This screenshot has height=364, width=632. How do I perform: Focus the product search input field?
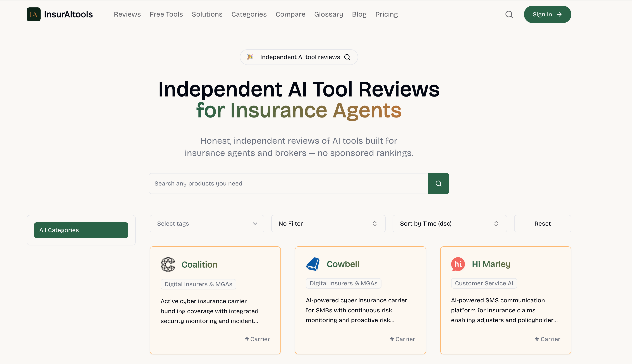click(x=288, y=184)
